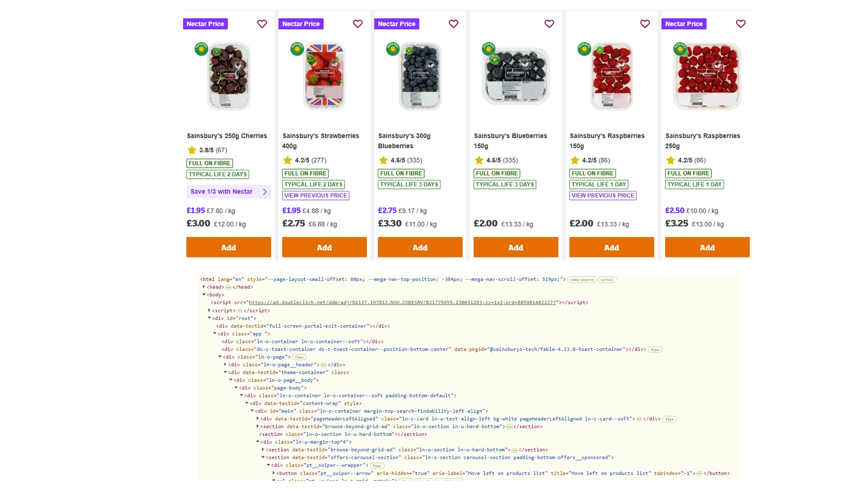Favourite Sainsbury's Blueberries 150g heart icon
868x491 pixels.
[x=549, y=24]
